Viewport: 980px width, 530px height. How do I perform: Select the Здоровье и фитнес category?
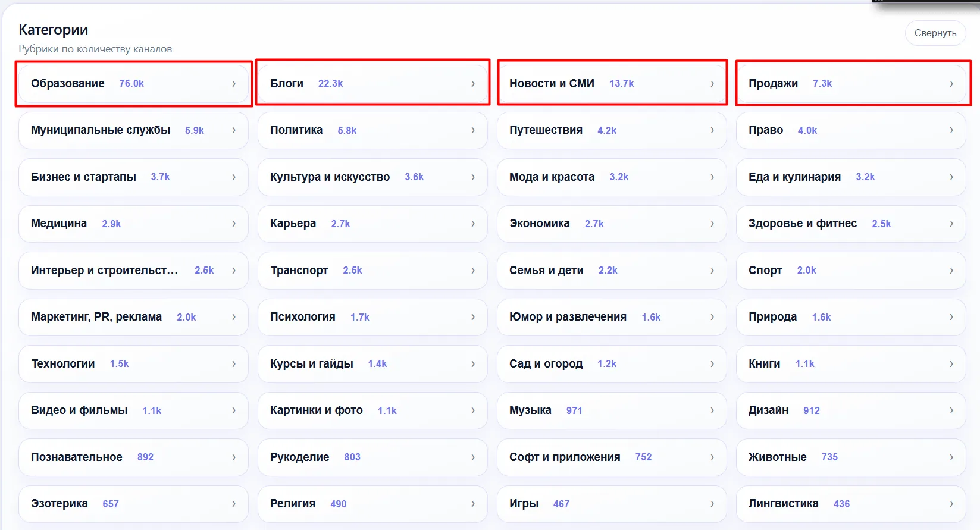click(851, 224)
